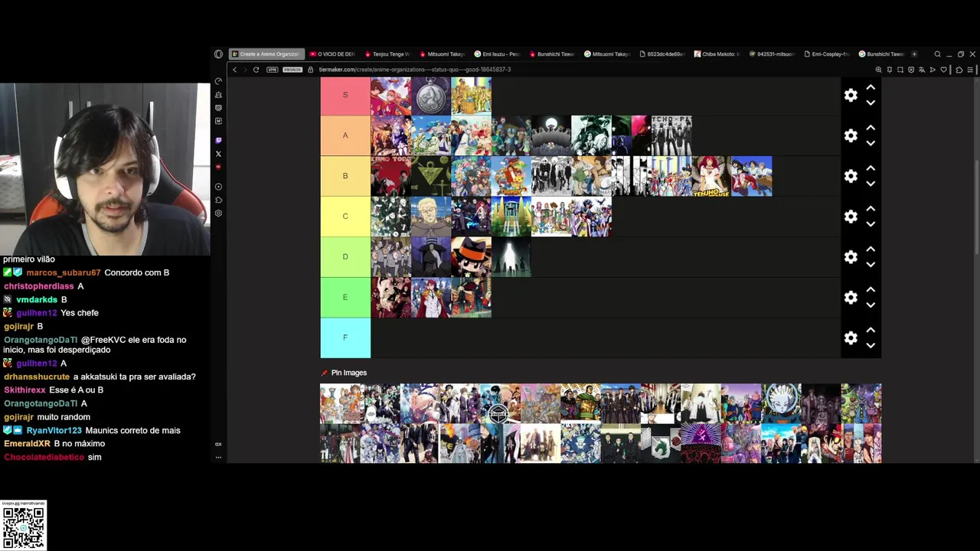Click chat username Chocolatediabetico
980x551 pixels.
point(44,457)
